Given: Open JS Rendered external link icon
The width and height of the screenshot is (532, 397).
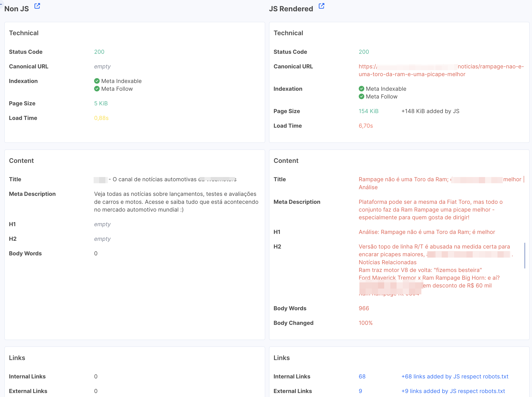Looking at the screenshot, I should coord(321,6).
